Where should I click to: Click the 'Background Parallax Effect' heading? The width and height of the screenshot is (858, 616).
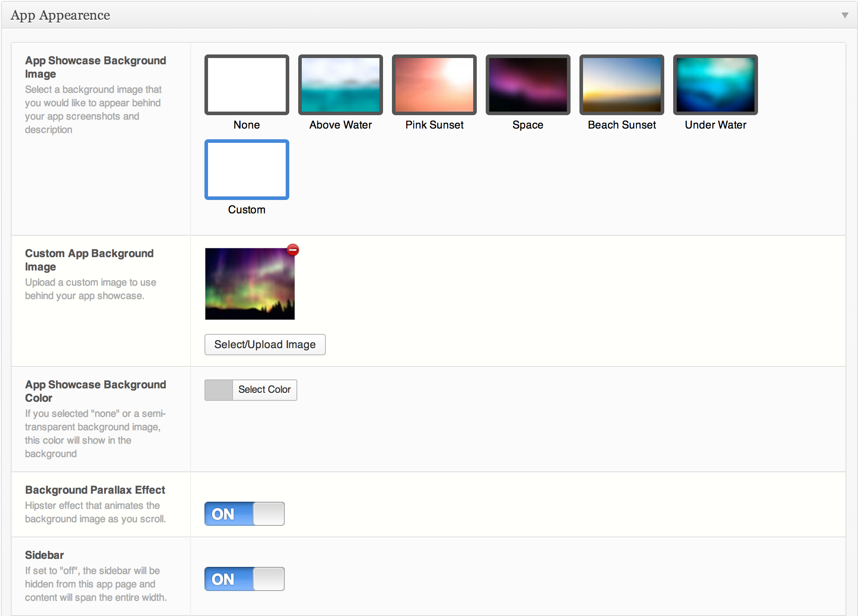coord(95,490)
